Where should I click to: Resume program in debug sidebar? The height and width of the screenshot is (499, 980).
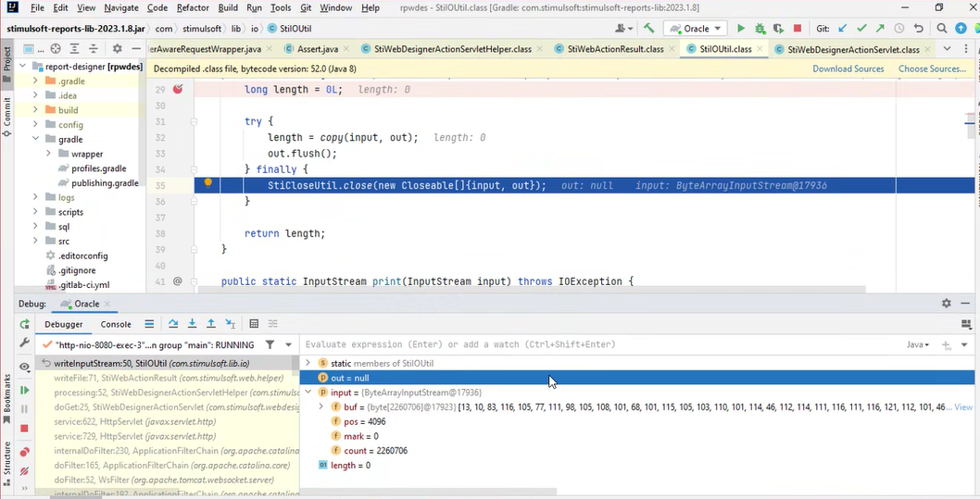(24, 391)
